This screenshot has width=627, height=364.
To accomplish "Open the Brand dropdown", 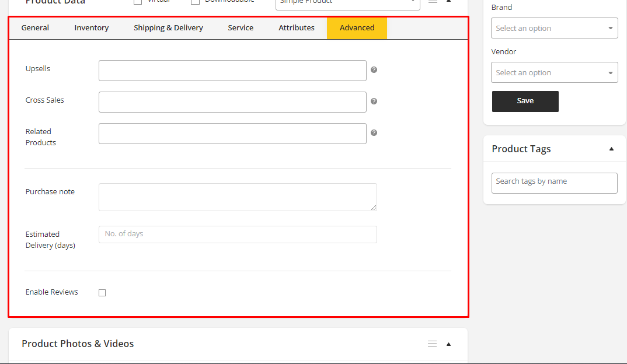I will 554,28.
